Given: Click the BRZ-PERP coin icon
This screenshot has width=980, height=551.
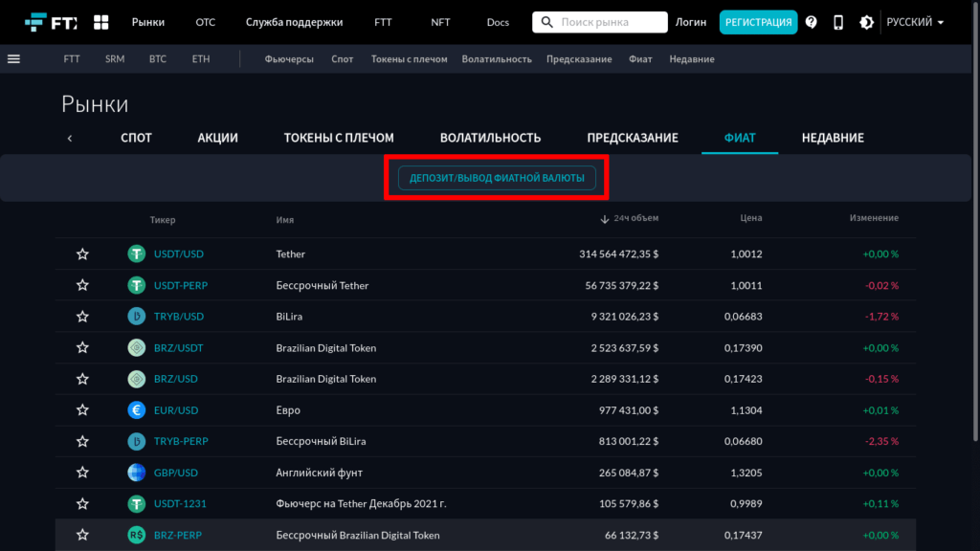Looking at the screenshot, I should point(137,535).
